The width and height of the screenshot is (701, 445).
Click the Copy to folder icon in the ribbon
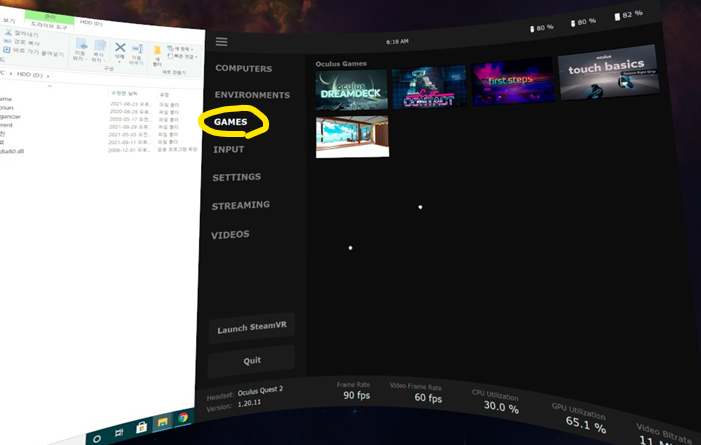tap(100, 45)
